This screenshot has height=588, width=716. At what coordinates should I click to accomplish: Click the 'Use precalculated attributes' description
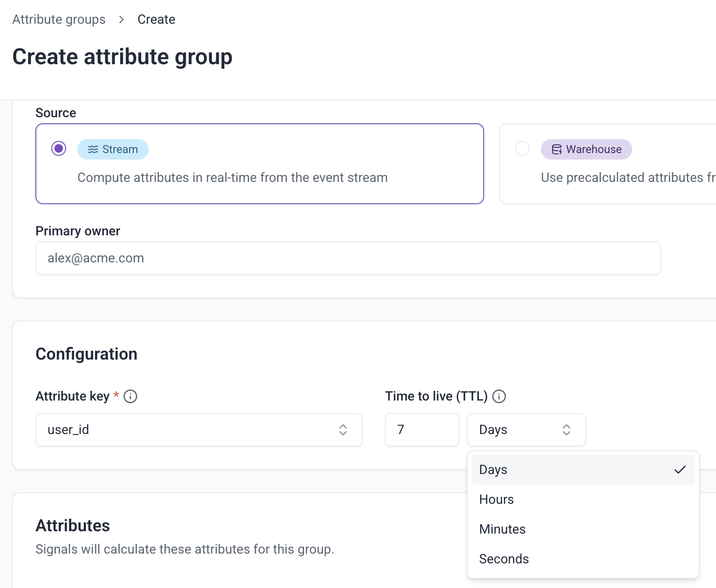(x=628, y=178)
